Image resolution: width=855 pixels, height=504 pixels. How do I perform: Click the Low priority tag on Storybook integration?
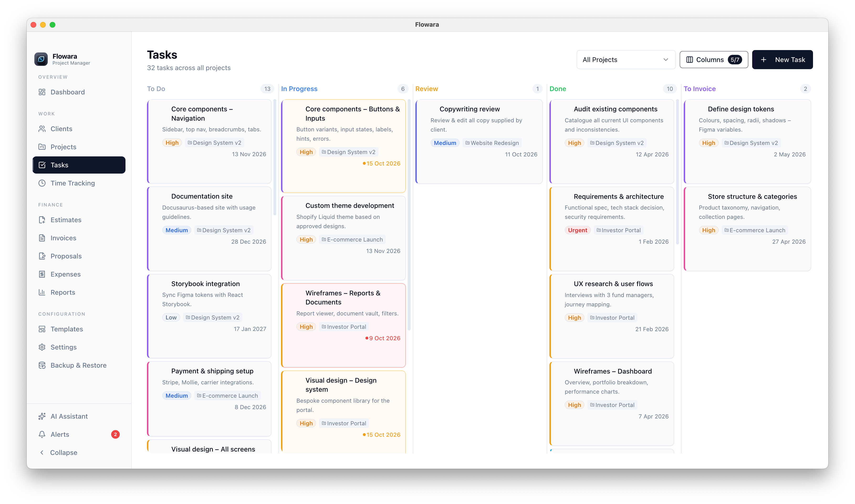[x=171, y=318]
